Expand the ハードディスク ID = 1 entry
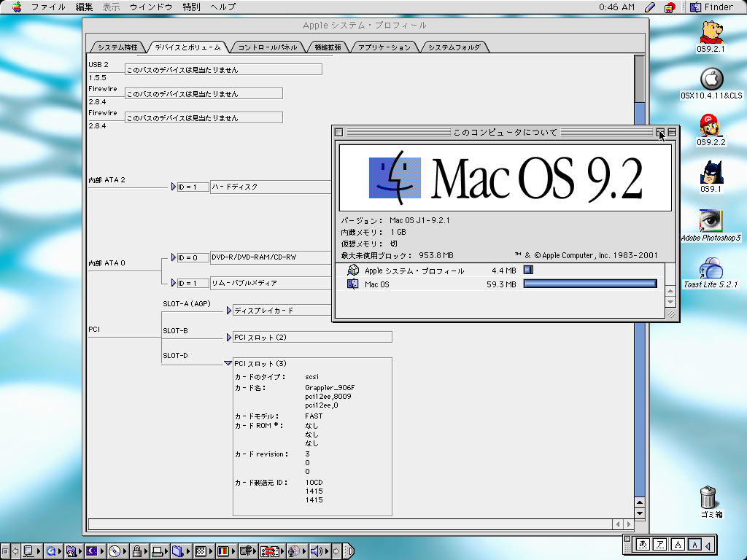Image resolution: width=747 pixels, height=560 pixels. tap(174, 187)
